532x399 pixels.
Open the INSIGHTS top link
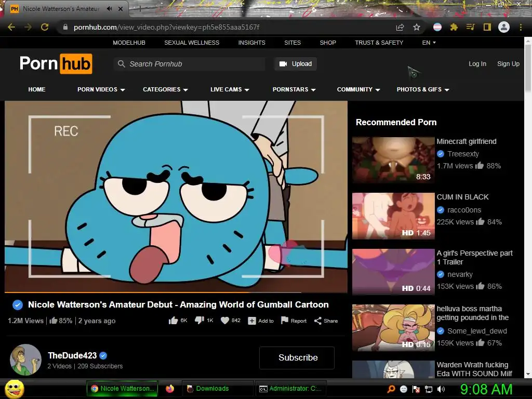tap(252, 43)
